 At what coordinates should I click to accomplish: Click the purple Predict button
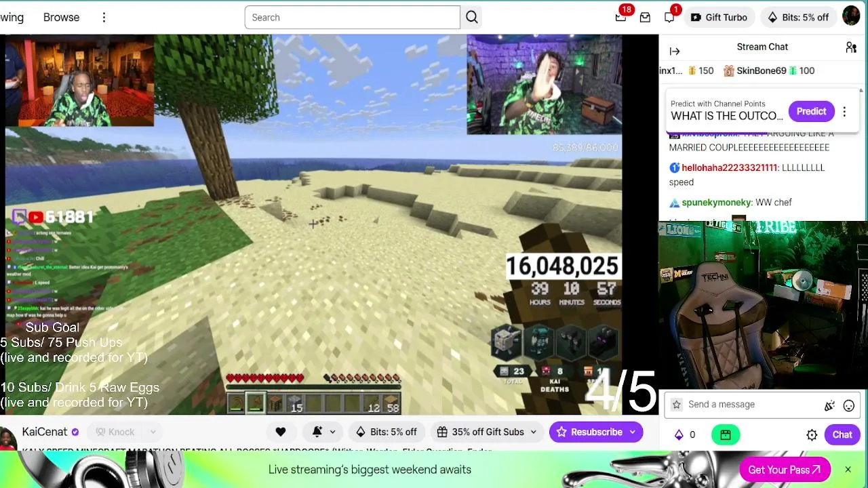coord(811,112)
